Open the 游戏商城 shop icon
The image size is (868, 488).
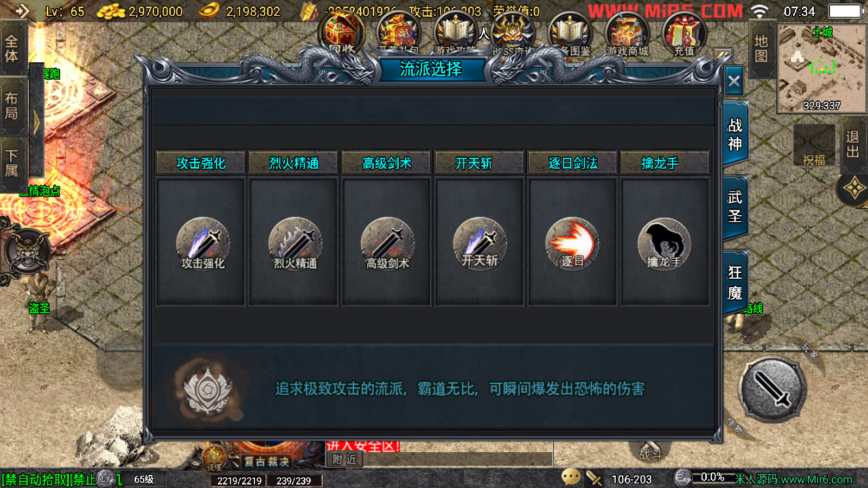(x=627, y=35)
